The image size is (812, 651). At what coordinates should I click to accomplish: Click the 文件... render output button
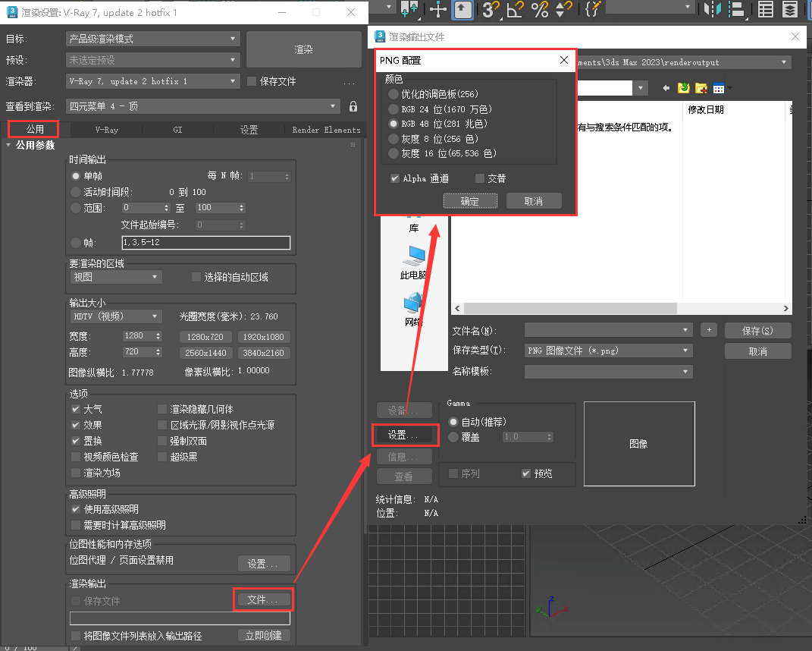pos(262,599)
